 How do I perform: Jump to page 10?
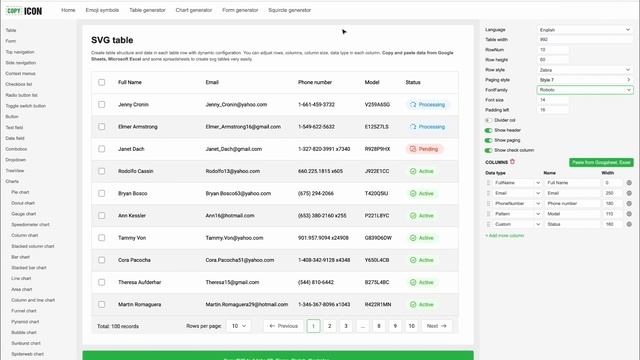[411, 326]
